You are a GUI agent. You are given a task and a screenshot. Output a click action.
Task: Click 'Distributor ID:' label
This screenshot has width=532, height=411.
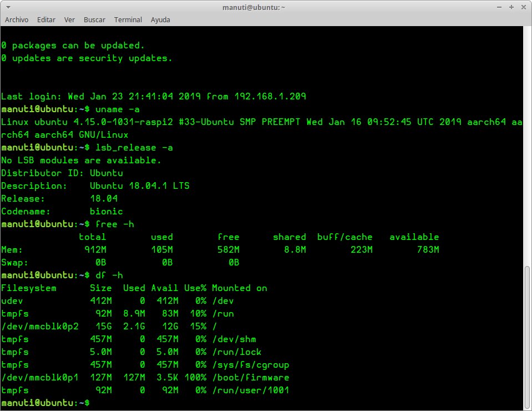pos(42,173)
